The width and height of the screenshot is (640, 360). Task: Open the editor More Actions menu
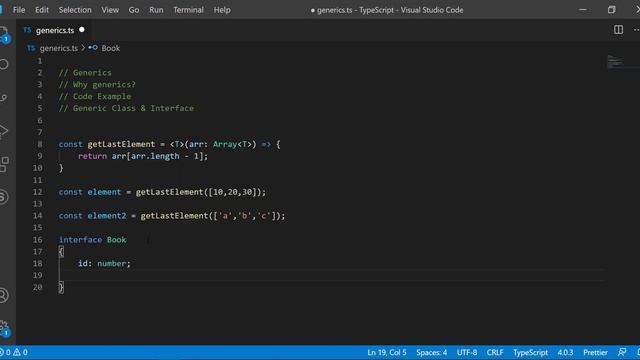click(x=636, y=30)
